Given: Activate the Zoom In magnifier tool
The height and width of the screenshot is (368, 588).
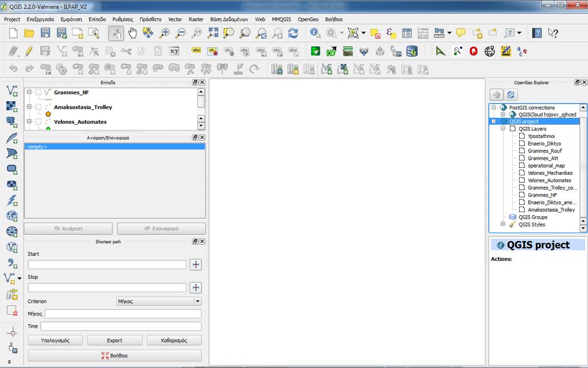Looking at the screenshot, I should point(164,33).
